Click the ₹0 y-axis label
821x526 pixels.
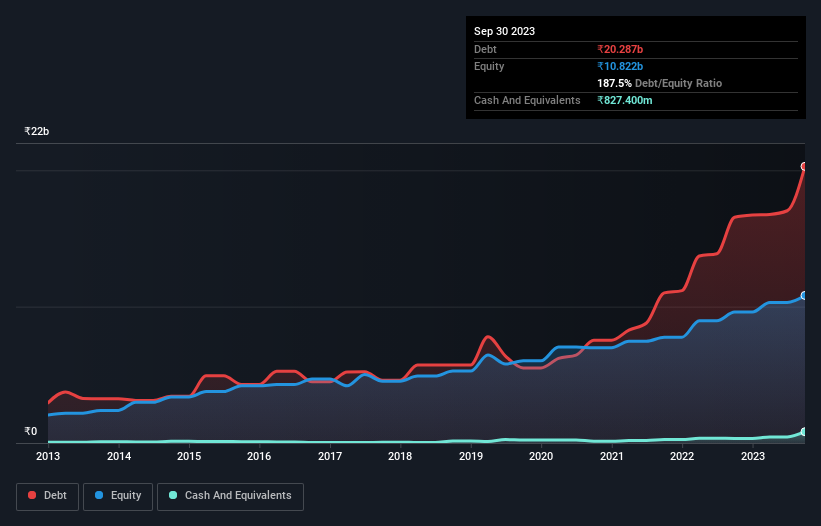[31, 431]
